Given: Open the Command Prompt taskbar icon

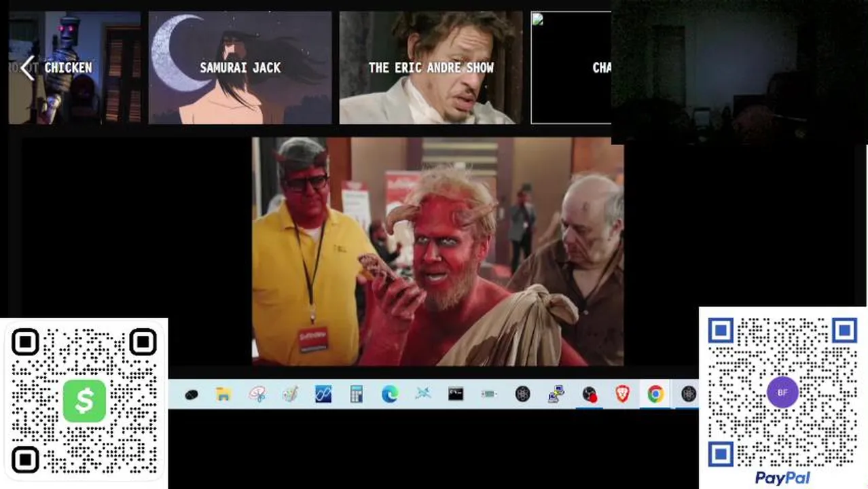Looking at the screenshot, I should point(456,394).
